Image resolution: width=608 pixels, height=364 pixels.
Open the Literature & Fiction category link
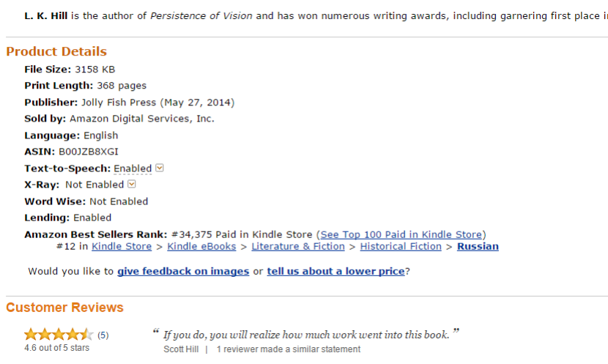(x=298, y=247)
